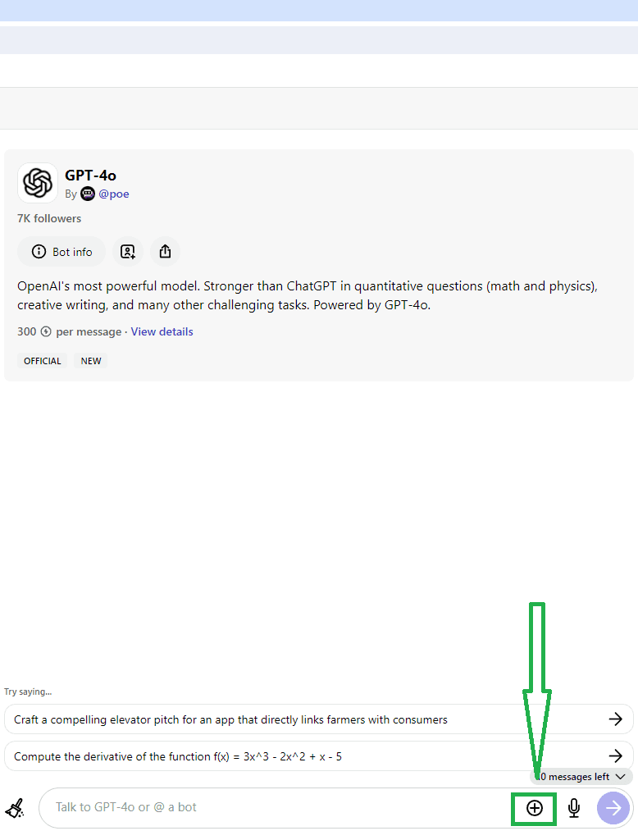
Task: Click the arrow beside the derivative suggestion
Action: [x=615, y=756]
